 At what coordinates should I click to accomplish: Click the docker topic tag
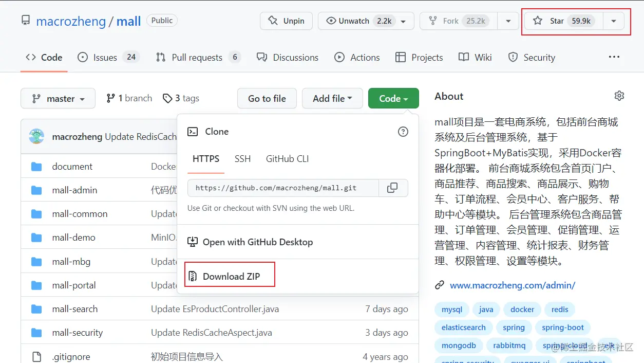point(522,310)
